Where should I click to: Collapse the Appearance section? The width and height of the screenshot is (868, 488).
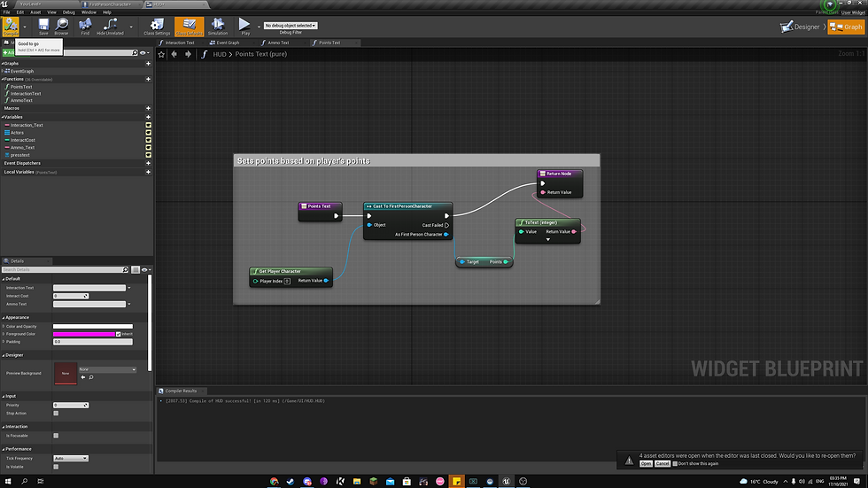click(4, 318)
